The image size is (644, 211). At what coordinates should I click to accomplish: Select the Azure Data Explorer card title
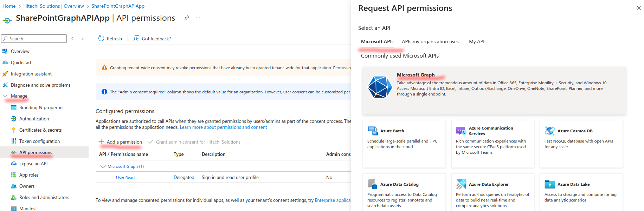click(489, 184)
